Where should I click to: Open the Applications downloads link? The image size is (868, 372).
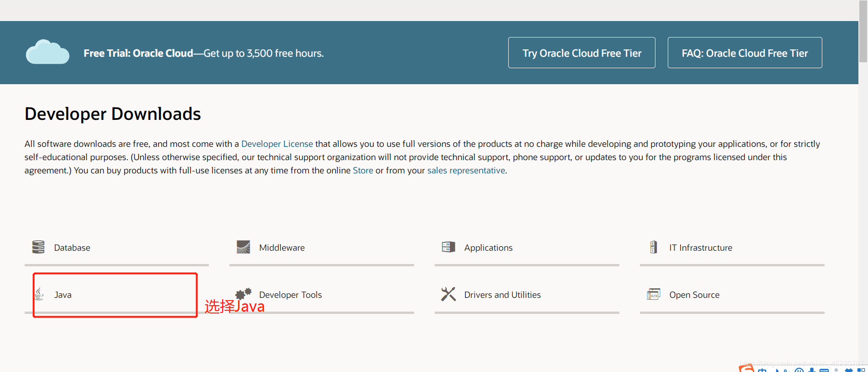pos(488,248)
